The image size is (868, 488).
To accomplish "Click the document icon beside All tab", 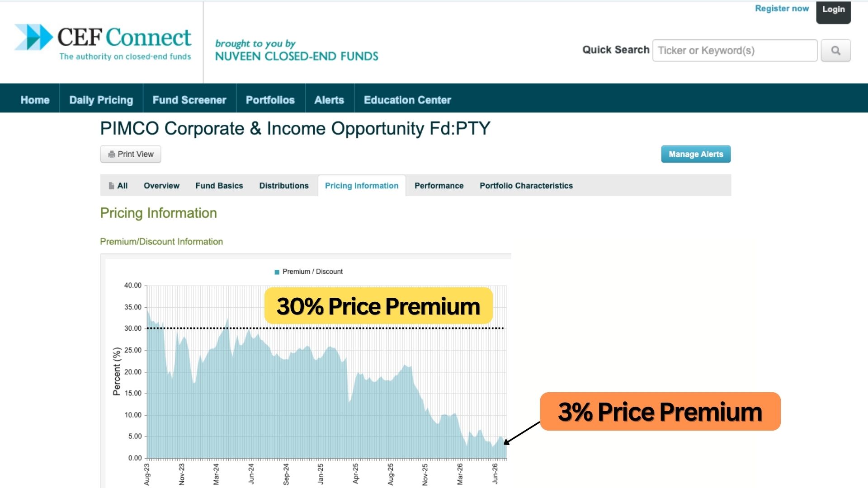I will pyautogui.click(x=111, y=186).
